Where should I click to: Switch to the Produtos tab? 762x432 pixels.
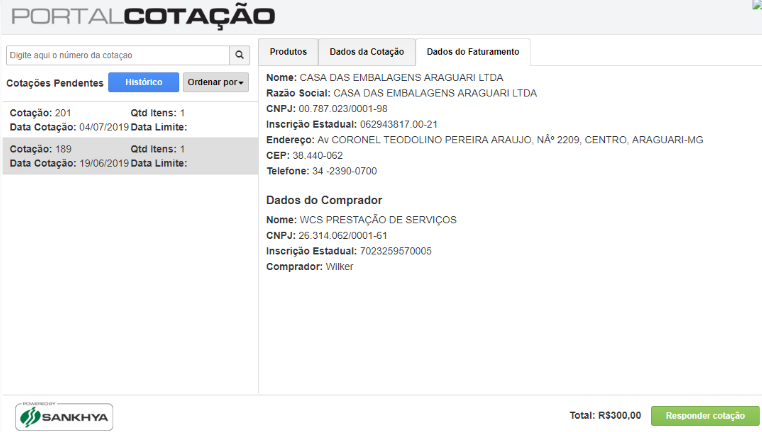tap(288, 52)
